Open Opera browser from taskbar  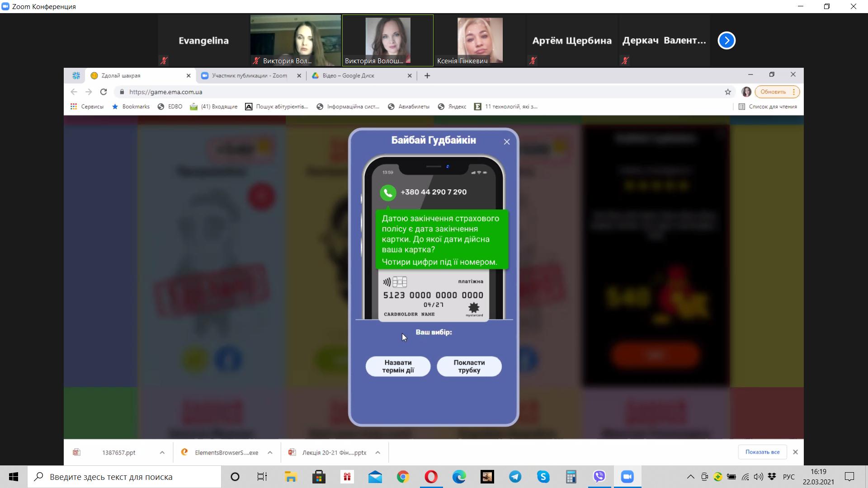tap(431, 477)
